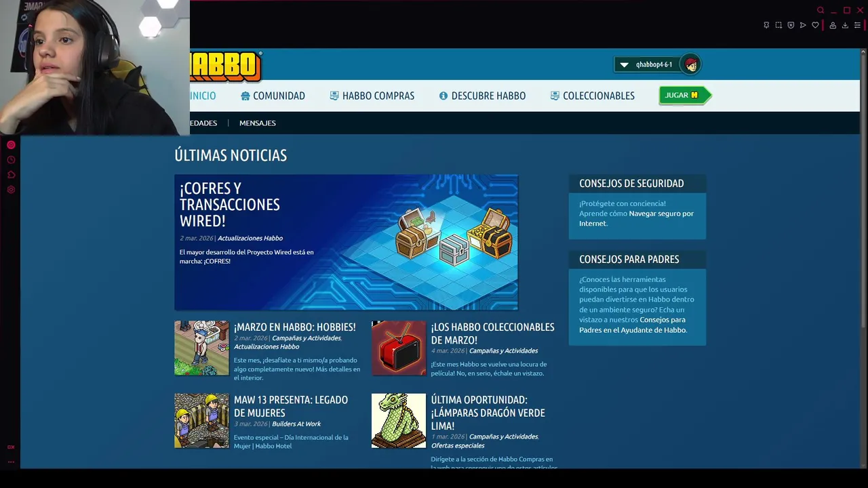The height and width of the screenshot is (488, 868).
Task: Click the Coleccionables menu icon
Action: tap(555, 96)
